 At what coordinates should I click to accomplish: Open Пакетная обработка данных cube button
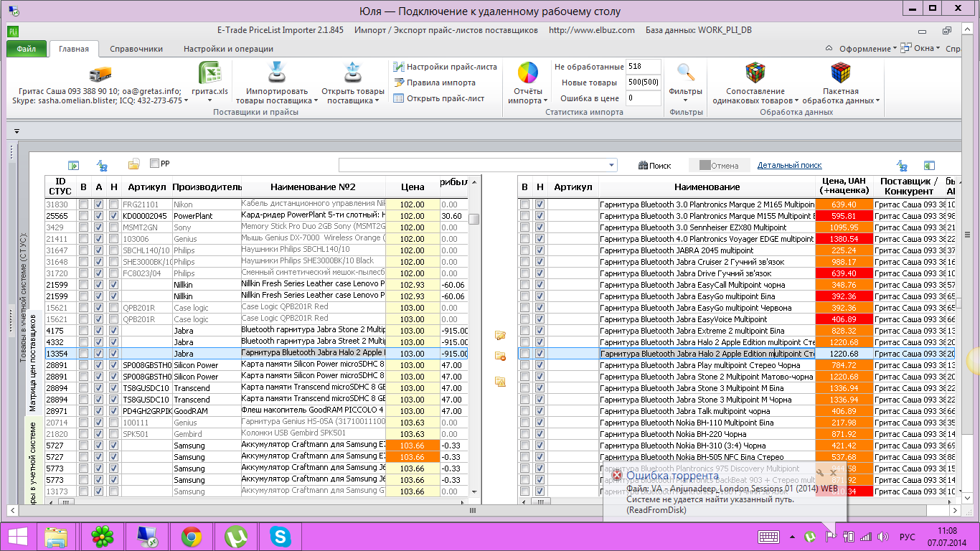[x=841, y=73]
